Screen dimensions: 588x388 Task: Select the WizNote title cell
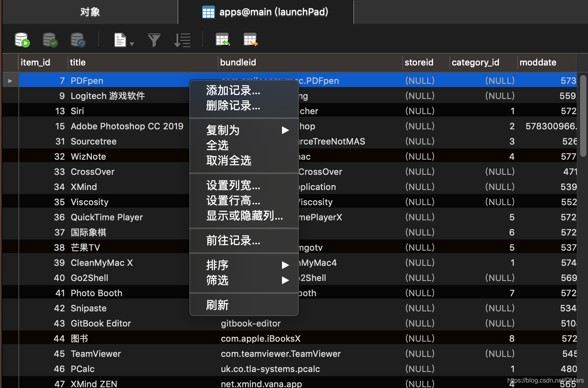[88, 156]
